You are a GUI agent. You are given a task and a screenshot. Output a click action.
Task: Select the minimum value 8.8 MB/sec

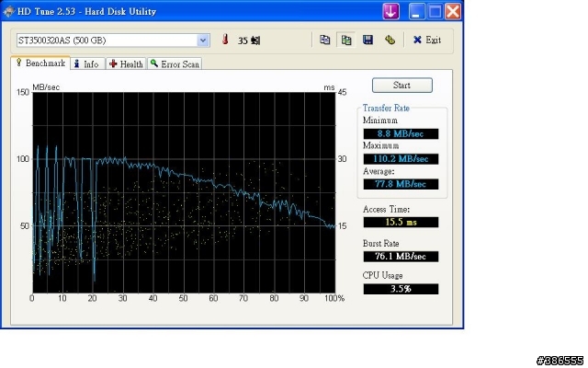401,133
